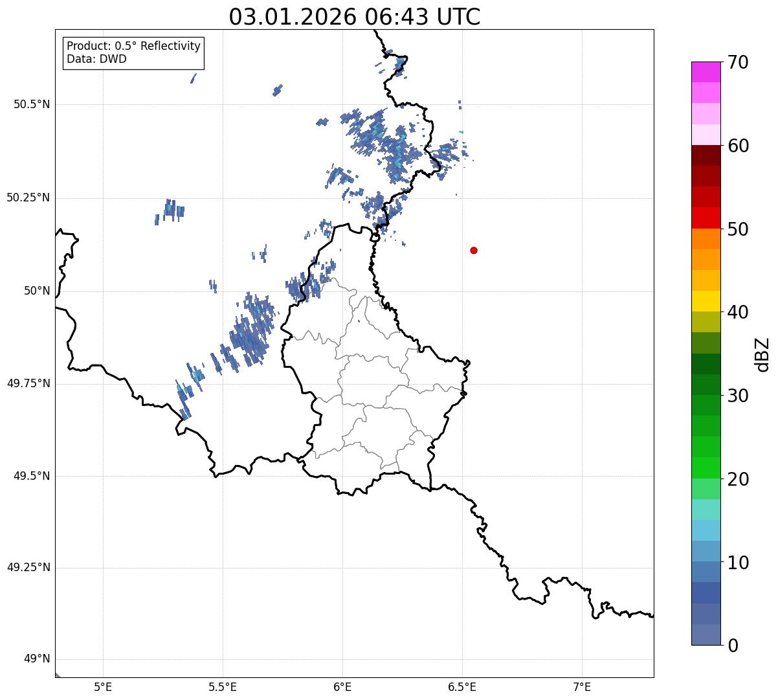Click the magenta top colorbar segment
778x700 pixels.
706,72
